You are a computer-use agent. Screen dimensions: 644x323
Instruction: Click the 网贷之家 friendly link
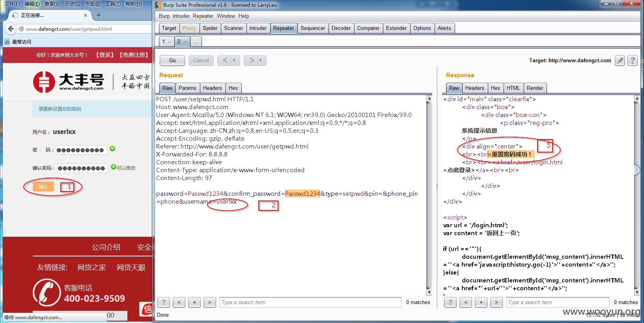91,267
